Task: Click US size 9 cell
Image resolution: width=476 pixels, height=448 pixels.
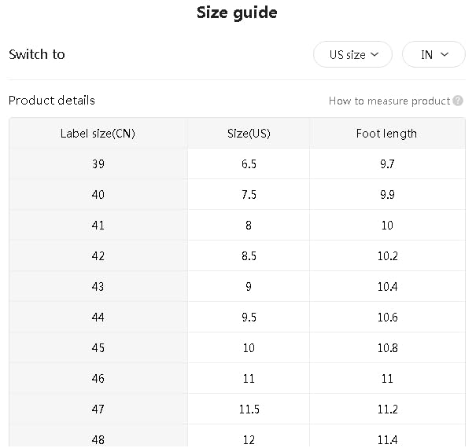Action: coord(249,286)
